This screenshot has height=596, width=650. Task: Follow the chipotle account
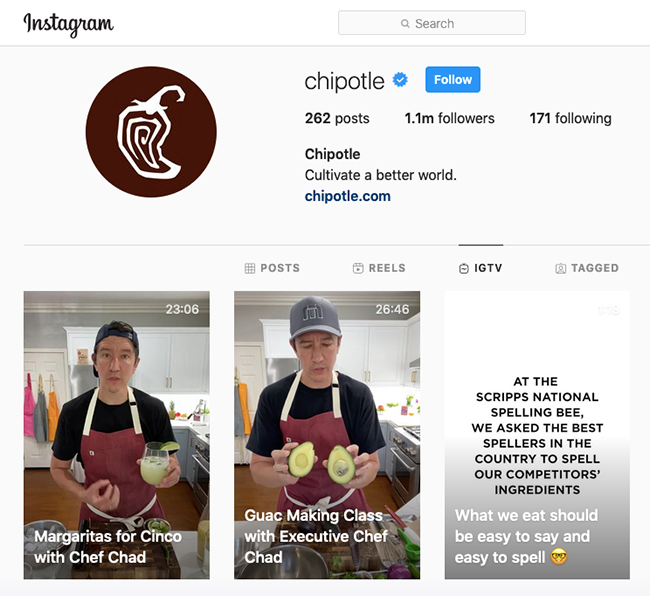[453, 79]
